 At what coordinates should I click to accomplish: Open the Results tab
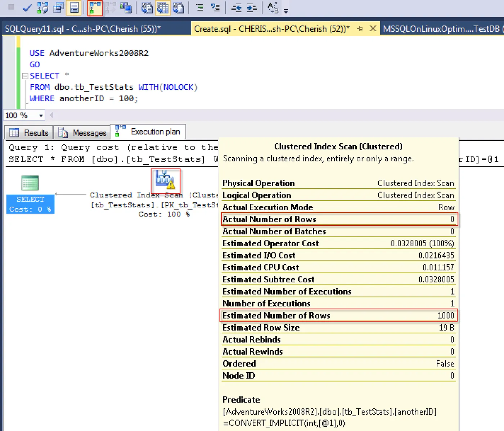(x=29, y=133)
